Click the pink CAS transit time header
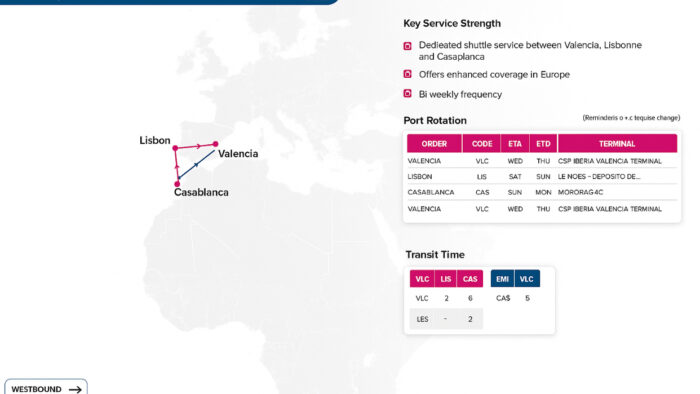The image size is (700, 394). (x=470, y=279)
